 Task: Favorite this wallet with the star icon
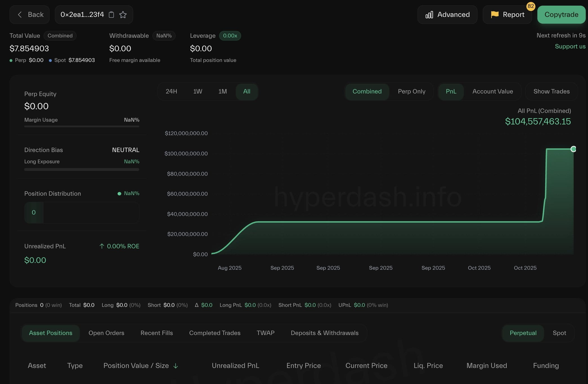123,15
